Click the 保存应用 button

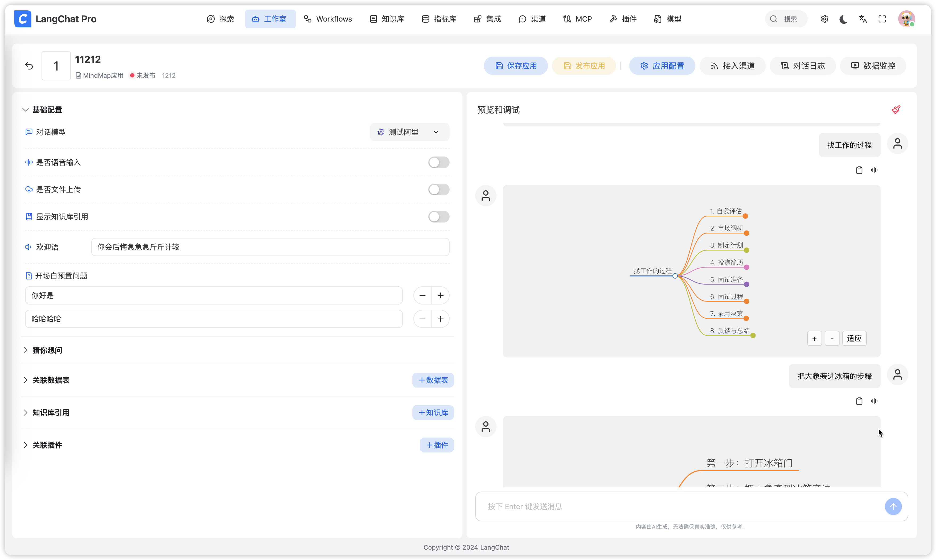pyautogui.click(x=516, y=66)
